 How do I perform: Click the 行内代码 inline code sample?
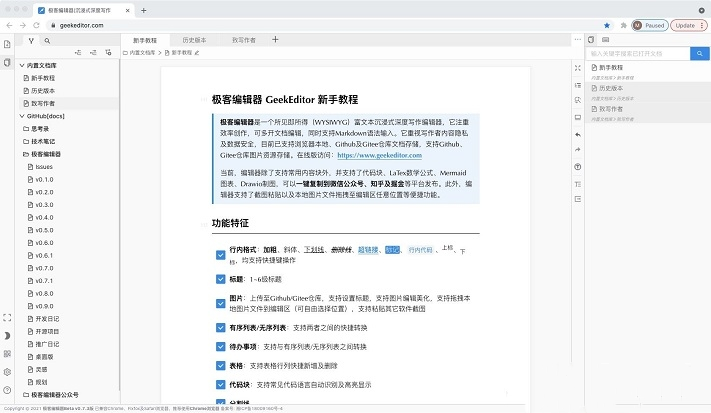(x=420, y=250)
